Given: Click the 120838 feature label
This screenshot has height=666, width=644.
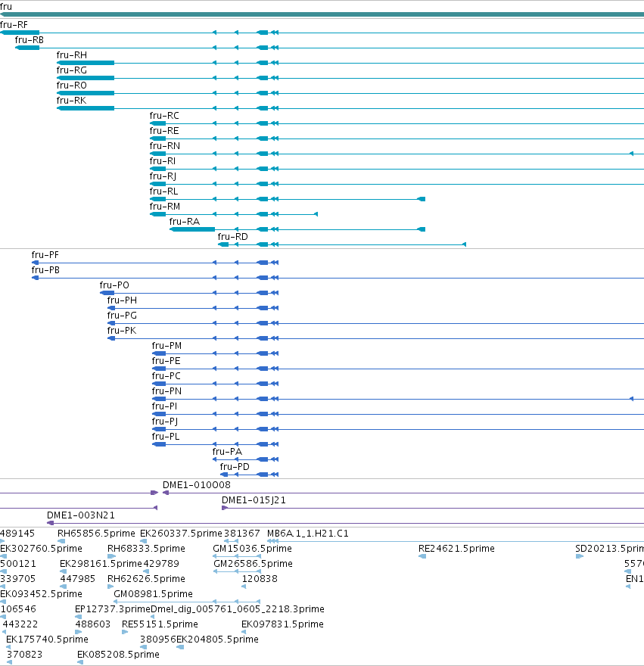Looking at the screenshot, I should pyautogui.click(x=260, y=579).
